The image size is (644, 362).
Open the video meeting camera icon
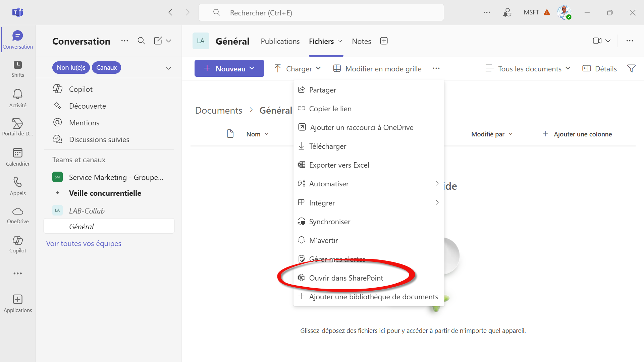click(597, 41)
